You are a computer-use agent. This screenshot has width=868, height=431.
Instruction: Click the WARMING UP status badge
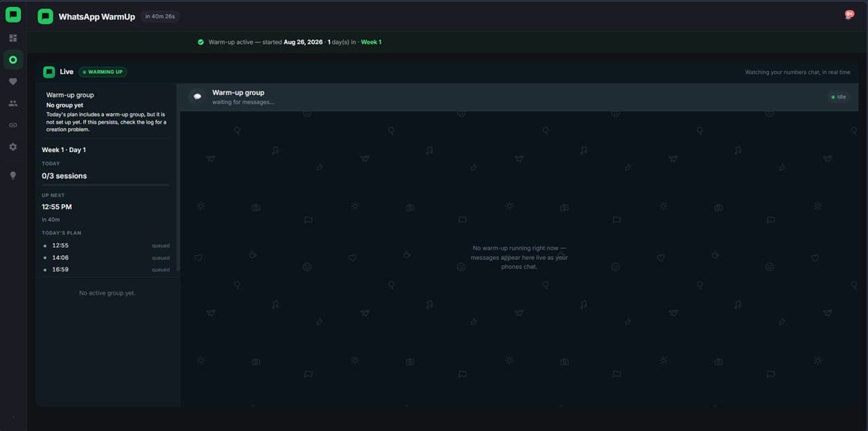pyautogui.click(x=102, y=72)
